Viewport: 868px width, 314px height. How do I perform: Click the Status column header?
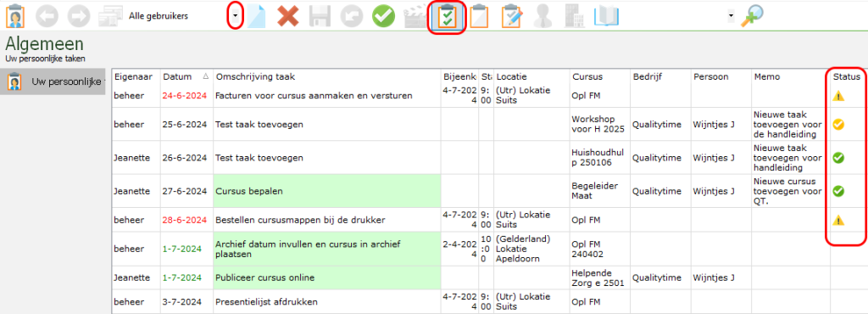tap(847, 76)
